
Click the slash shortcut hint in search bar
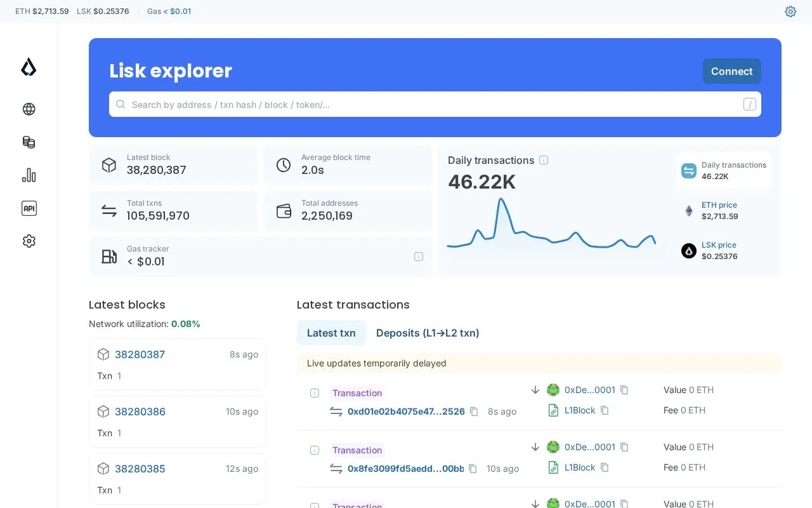(x=750, y=104)
